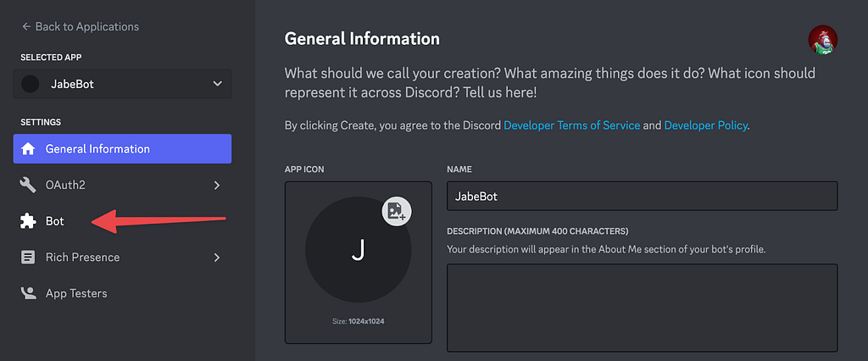Click the back arrow icon at the top of the sidebar
868x361 pixels.
pos(25,26)
